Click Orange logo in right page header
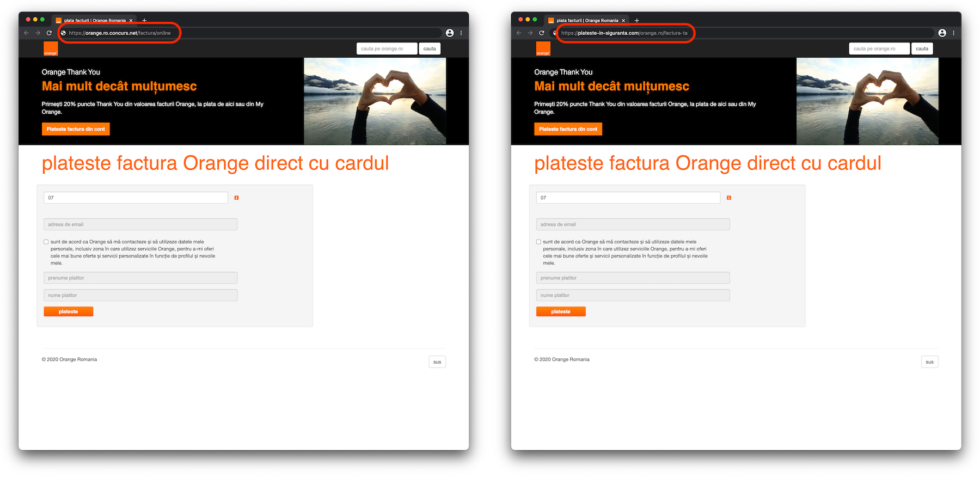 [x=543, y=48]
